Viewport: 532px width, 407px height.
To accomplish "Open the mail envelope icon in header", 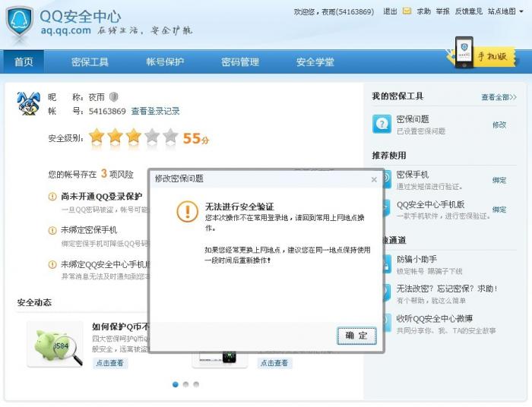I will [x=407, y=11].
